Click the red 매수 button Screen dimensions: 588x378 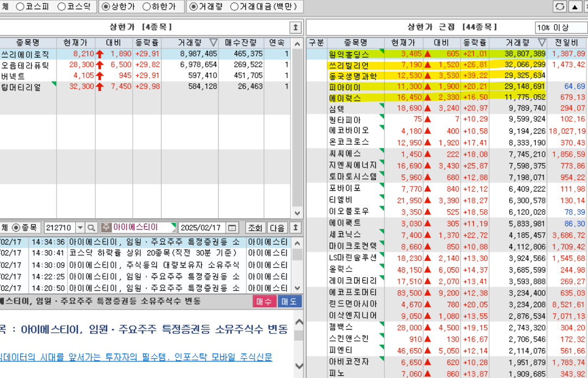coord(265,301)
